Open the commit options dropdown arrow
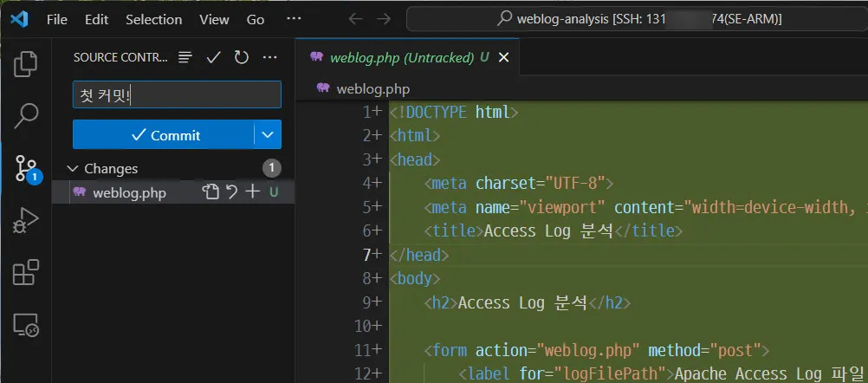The height and width of the screenshot is (383, 868). (268, 134)
